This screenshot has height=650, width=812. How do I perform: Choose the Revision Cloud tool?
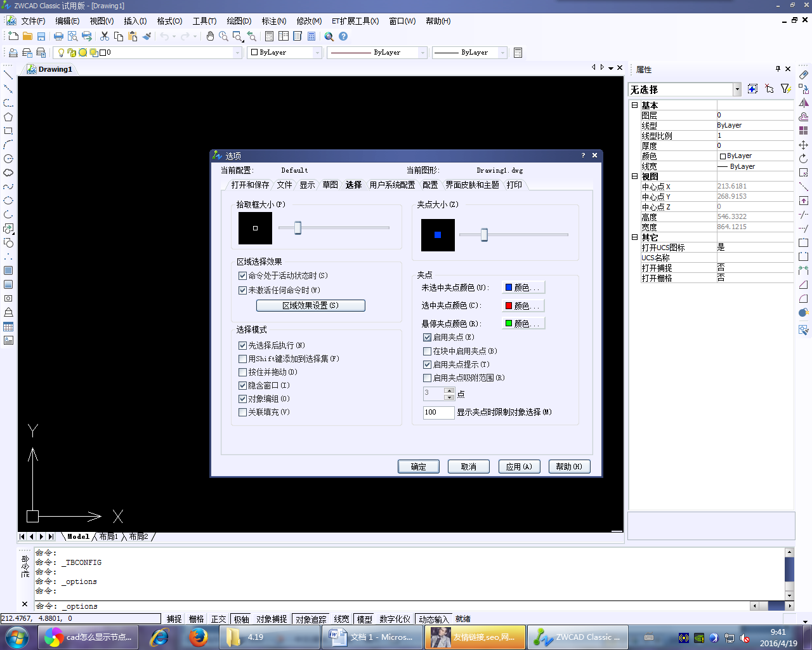(x=8, y=173)
